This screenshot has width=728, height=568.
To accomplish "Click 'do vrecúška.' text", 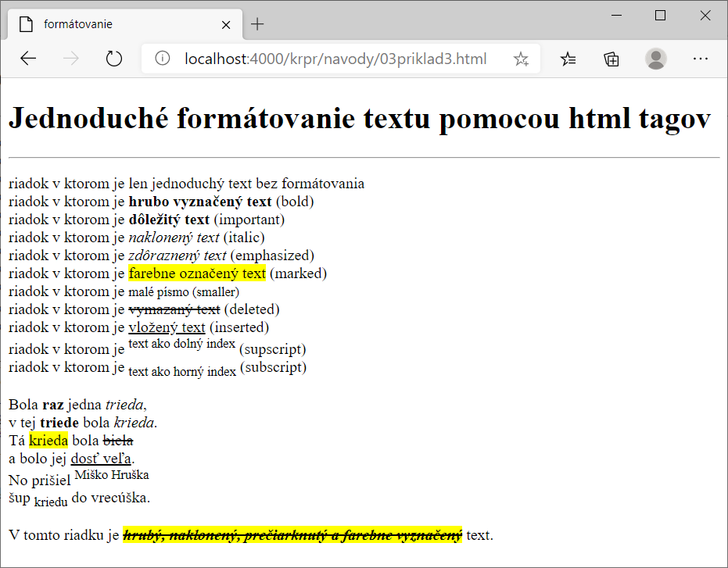I will point(111,498).
